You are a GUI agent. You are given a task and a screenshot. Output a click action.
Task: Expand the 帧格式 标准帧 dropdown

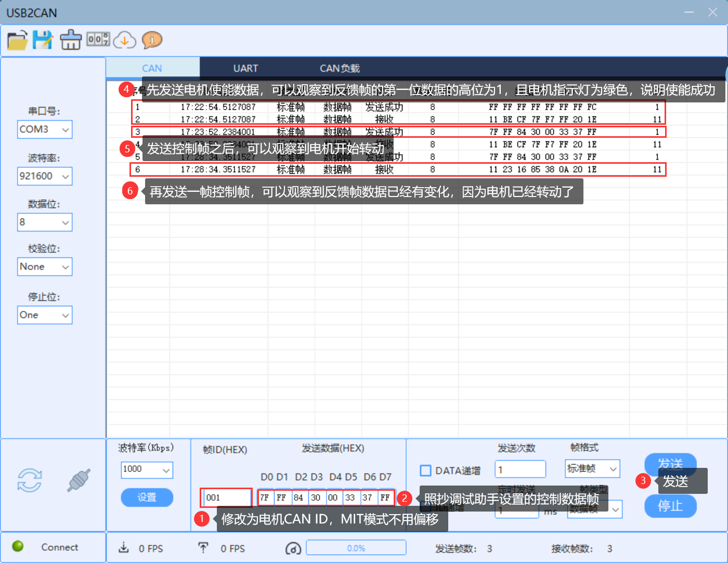pos(592,469)
